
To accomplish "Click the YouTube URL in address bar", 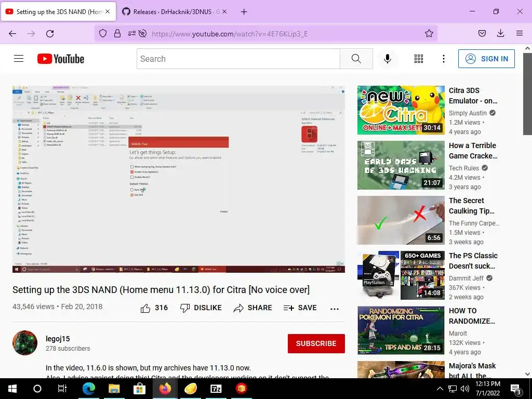I will [229, 34].
